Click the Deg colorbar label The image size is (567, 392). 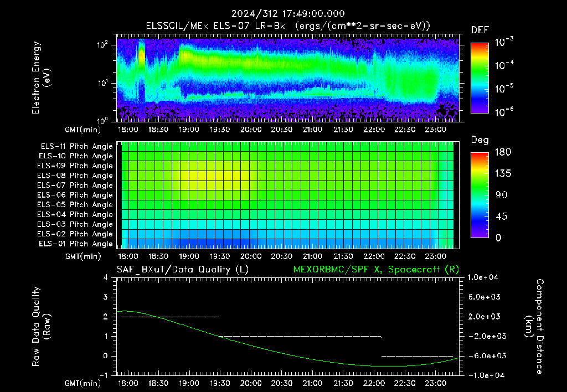(x=480, y=140)
